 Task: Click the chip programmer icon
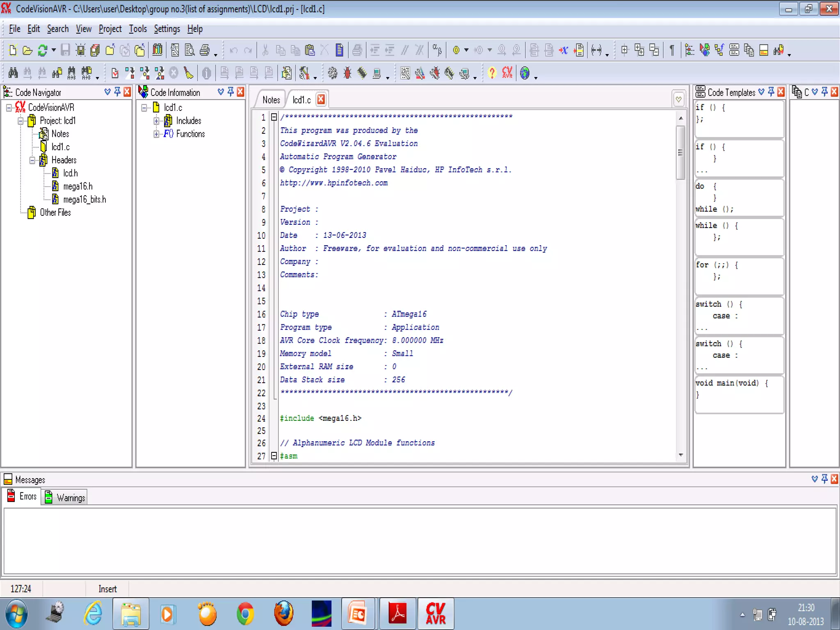click(x=362, y=73)
